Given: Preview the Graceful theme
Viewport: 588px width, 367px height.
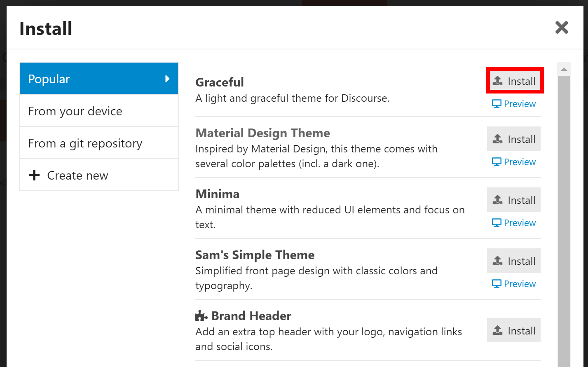Looking at the screenshot, I should pyautogui.click(x=514, y=104).
